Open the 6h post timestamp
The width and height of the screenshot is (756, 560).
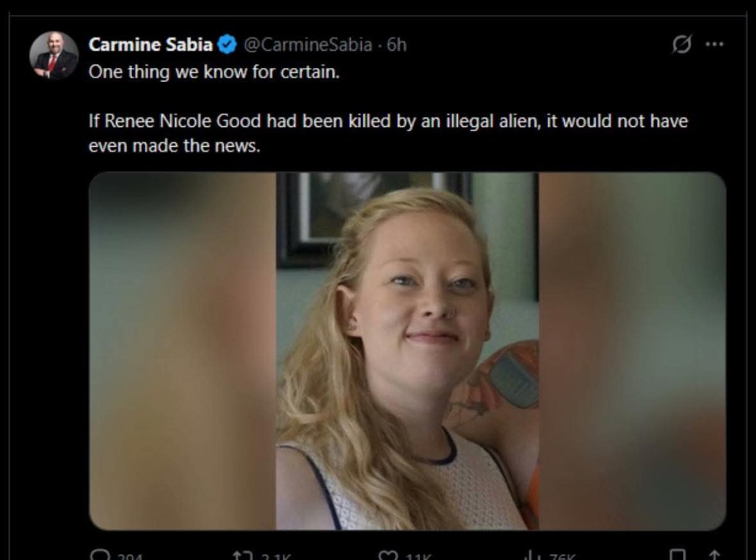coord(396,45)
